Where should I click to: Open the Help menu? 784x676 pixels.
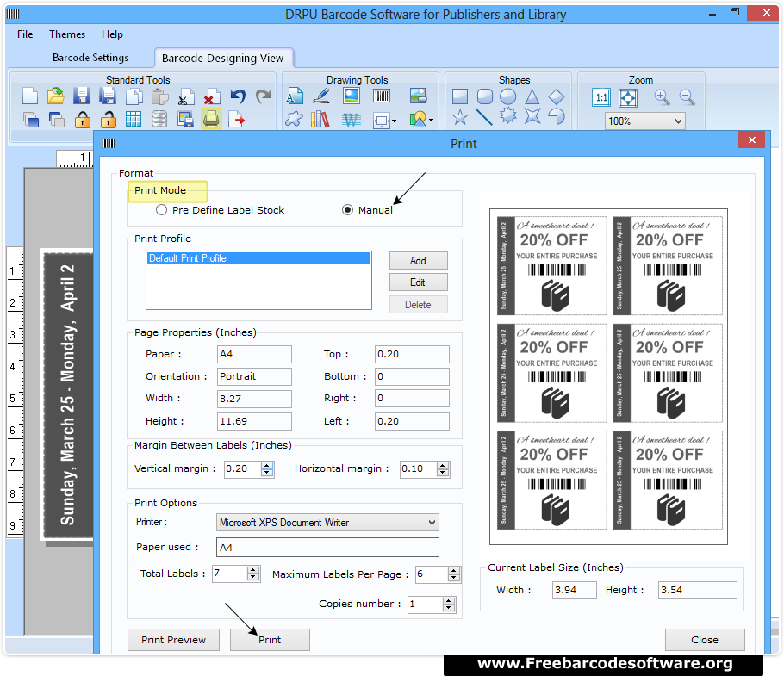coord(112,34)
